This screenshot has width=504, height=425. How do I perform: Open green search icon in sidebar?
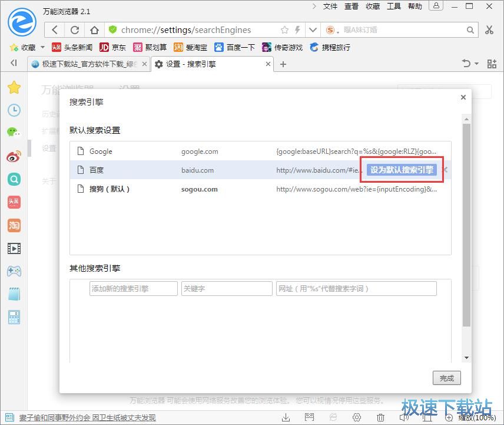pos(14,179)
